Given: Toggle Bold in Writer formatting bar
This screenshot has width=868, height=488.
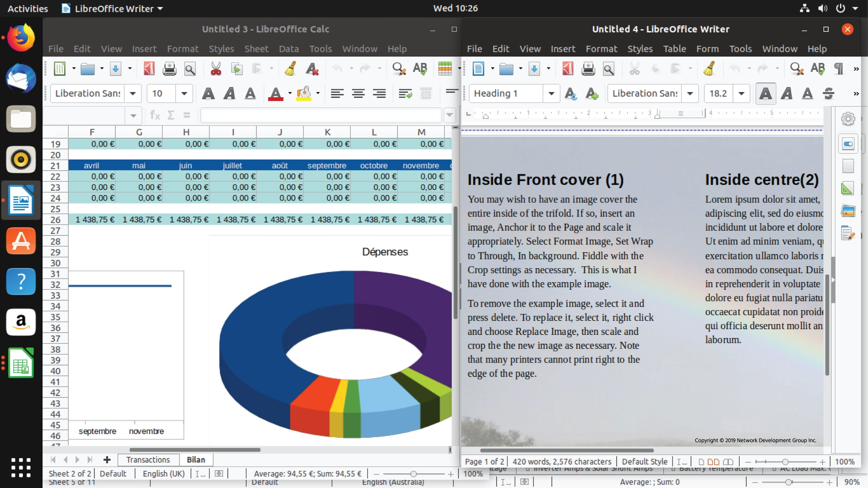Looking at the screenshot, I should [765, 93].
